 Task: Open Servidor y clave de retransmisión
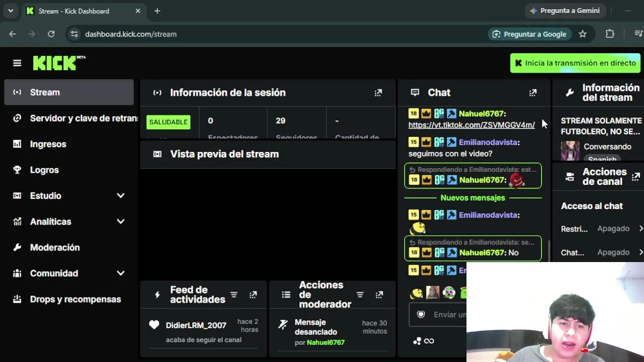pyautogui.click(x=69, y=118)
